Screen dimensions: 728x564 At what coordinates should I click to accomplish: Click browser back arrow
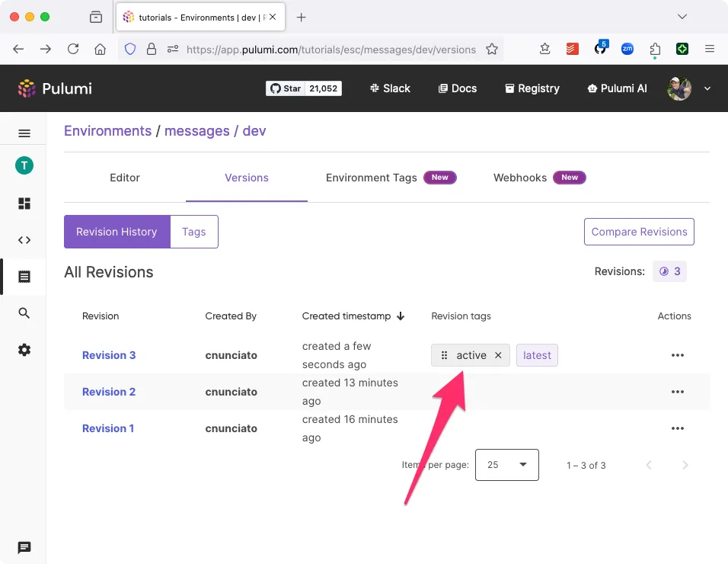tap(18, 49)
